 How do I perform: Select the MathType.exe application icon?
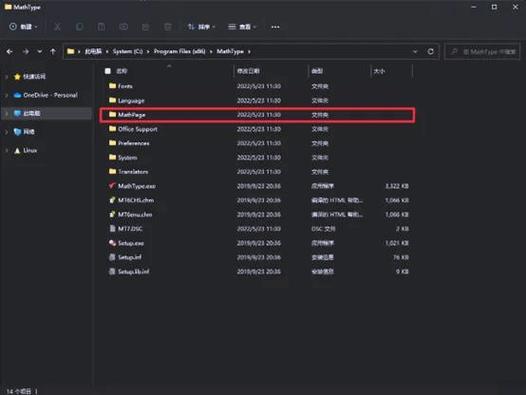(112, 186)
